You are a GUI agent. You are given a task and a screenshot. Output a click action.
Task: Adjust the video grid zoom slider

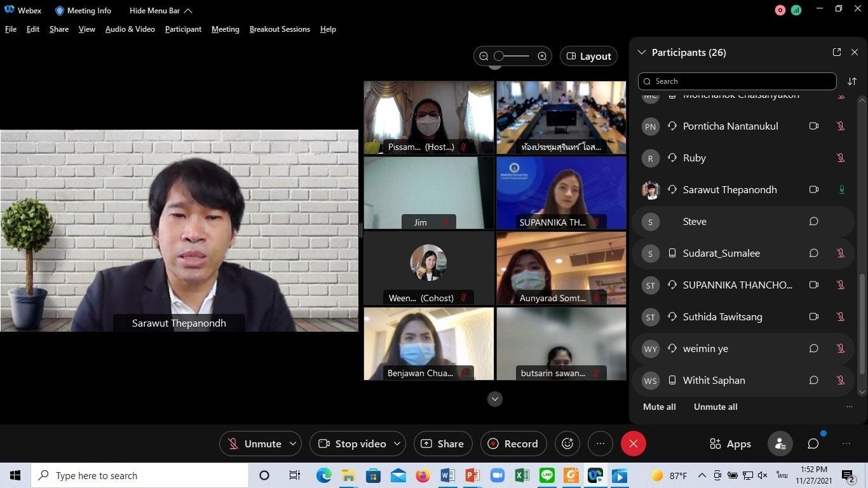[512, 56]
